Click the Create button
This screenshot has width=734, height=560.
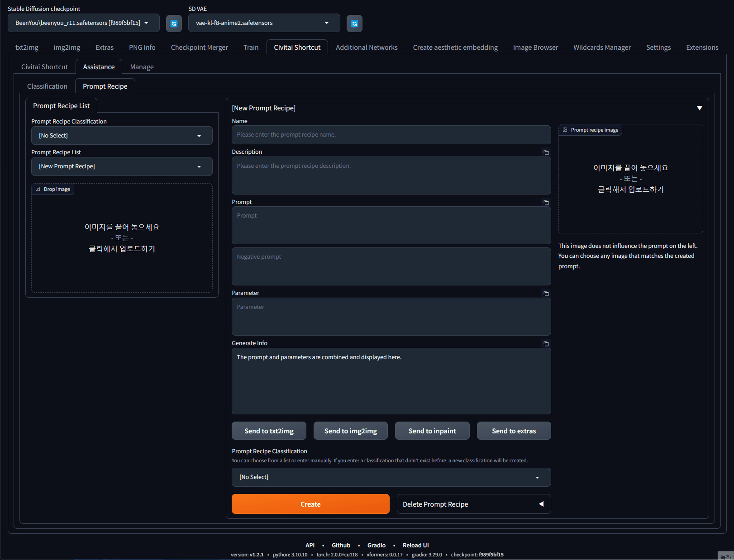click(x=310, y=504)
